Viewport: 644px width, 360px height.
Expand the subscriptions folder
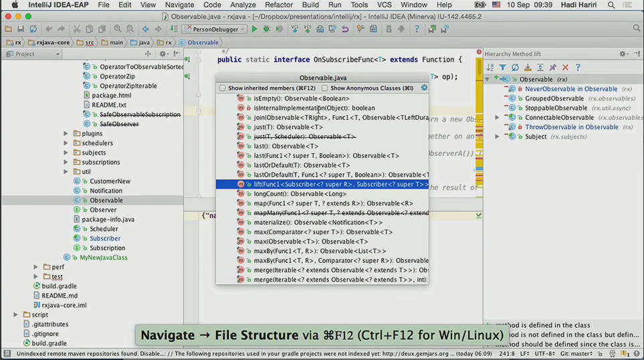coord(66,162)
